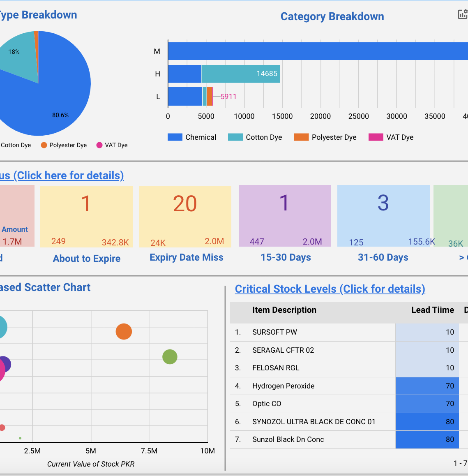Toggle the VAT Dye legend entry
This screenshot has width=468, height=476.
[x=390, y=137]
